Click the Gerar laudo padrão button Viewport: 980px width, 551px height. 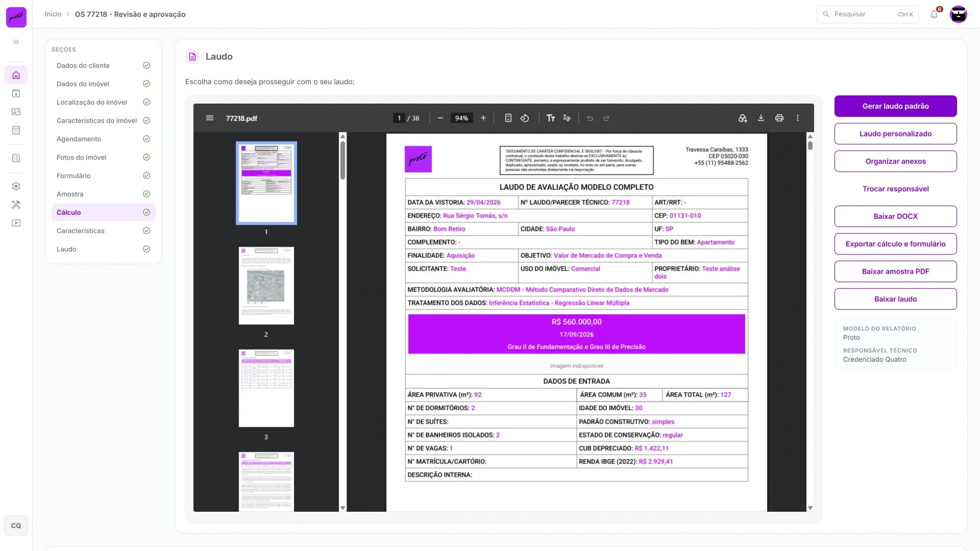[895, 106]
